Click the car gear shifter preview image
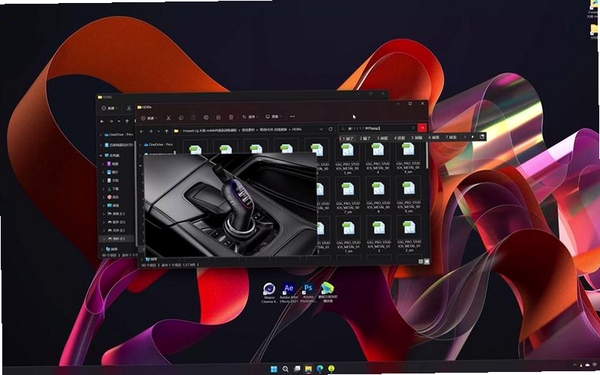 (x=230, y=205)
